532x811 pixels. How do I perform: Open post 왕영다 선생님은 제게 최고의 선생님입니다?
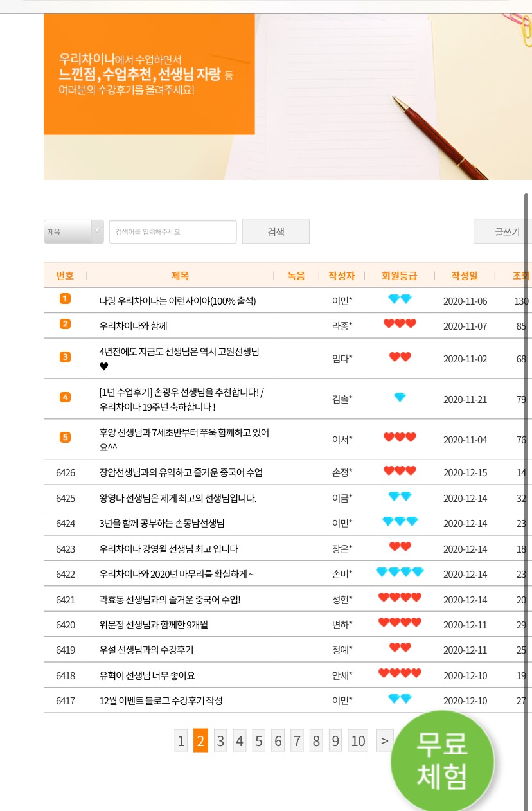click(177, 498)
